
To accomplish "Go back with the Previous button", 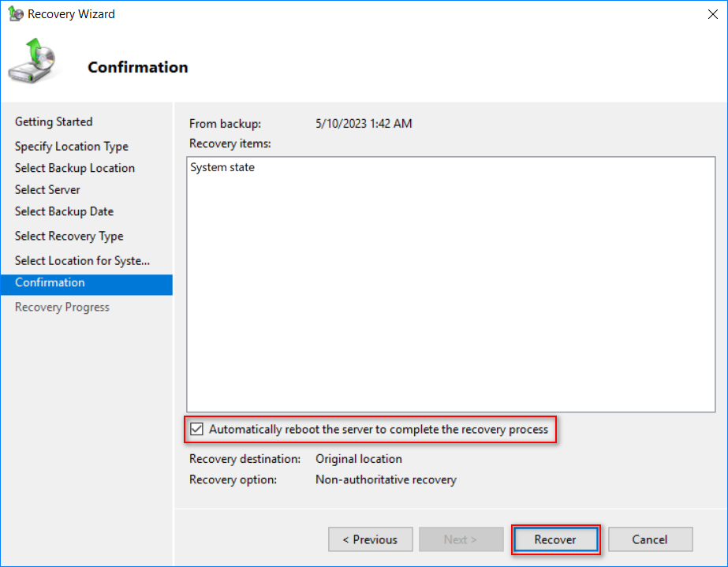I will 370,539.
